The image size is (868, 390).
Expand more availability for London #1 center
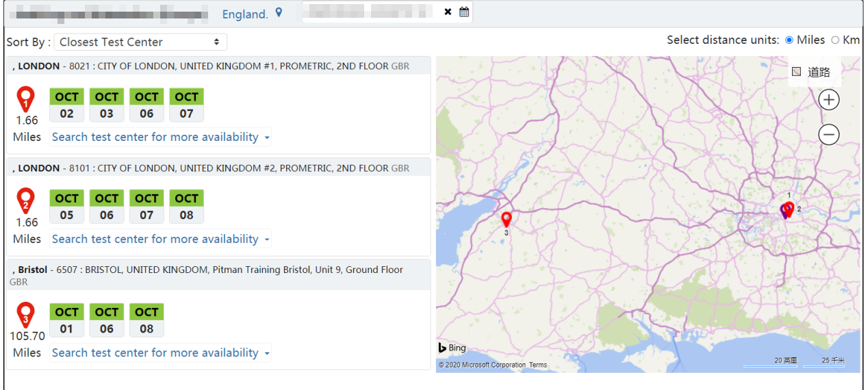161,137
